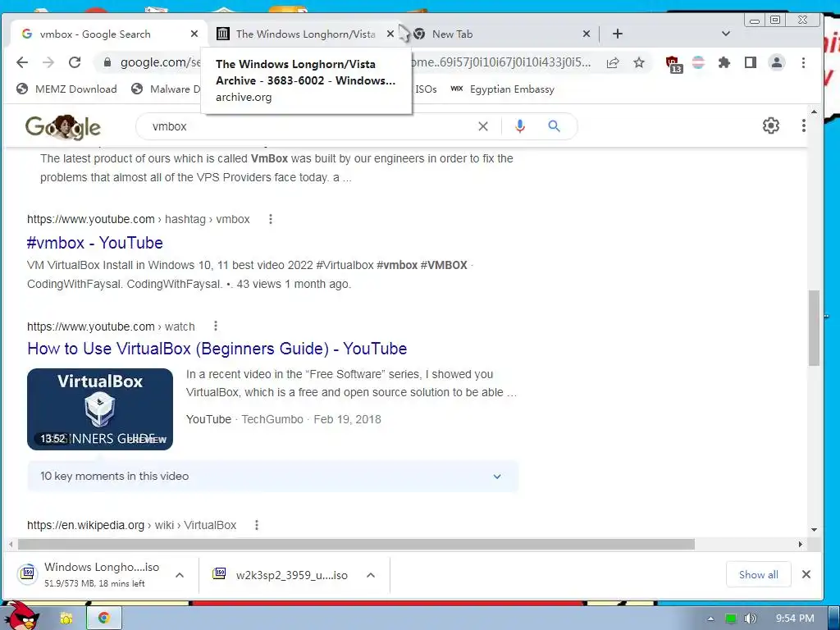Dismiss the downloads bar

click(x=806, y=574)
